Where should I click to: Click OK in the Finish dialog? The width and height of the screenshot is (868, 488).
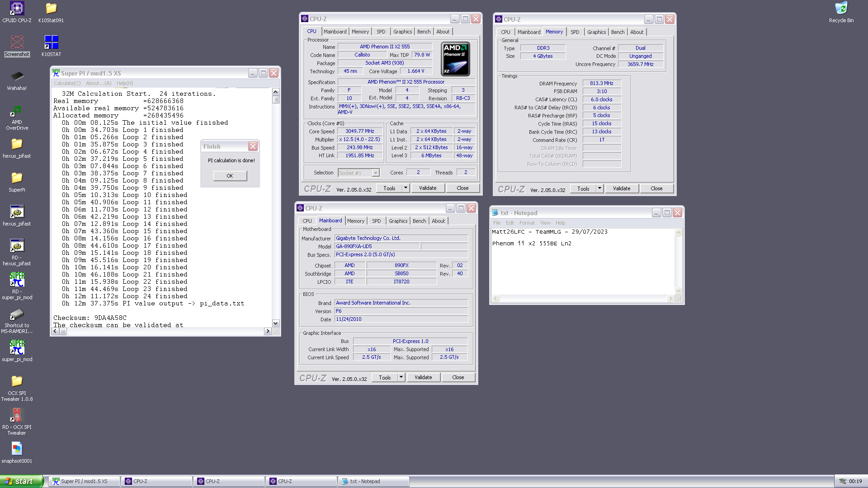[x=230, y=176]
